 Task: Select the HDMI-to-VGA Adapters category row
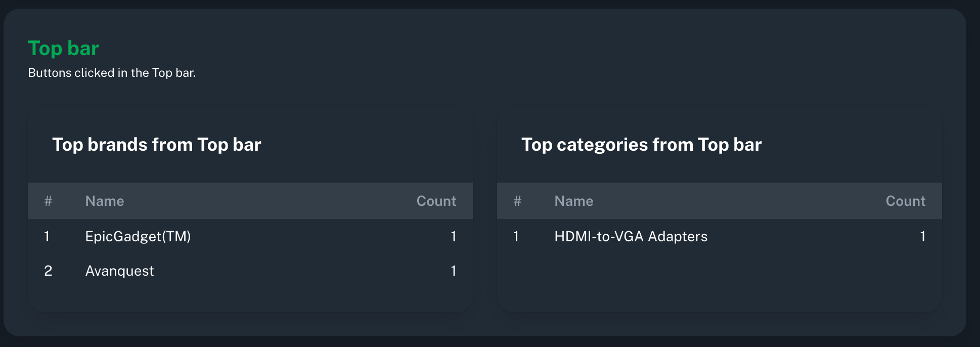tap(720, 236)
